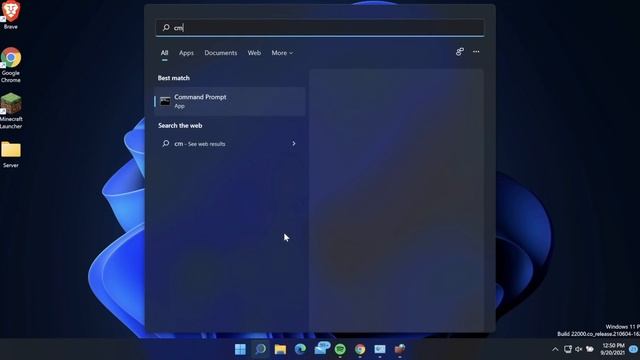Open Google Chrome desktop shortcut
Screen dimensions: 640x360
point(11,65)
